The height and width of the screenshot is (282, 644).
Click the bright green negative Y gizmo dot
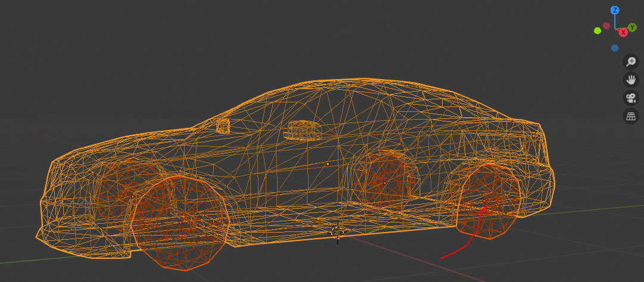pos(597,31)
